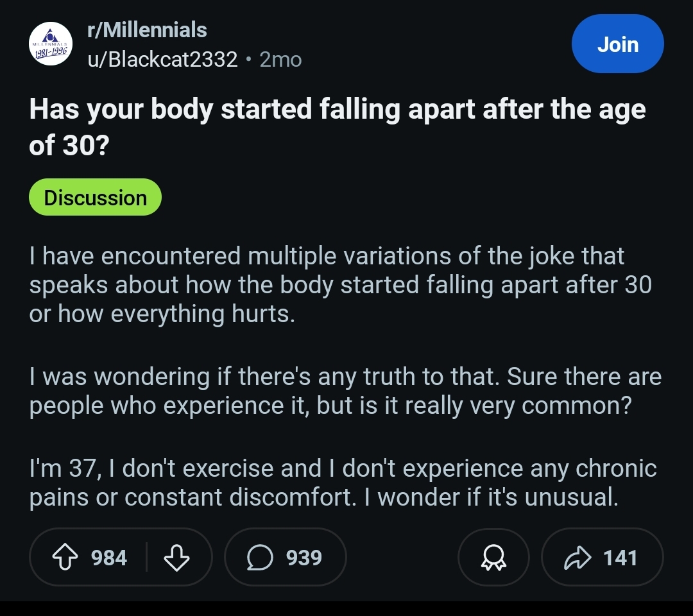Viewport: 693px width, 616px height.
Task: Open the post title about body falling apart
Action: tap(338, 127)
